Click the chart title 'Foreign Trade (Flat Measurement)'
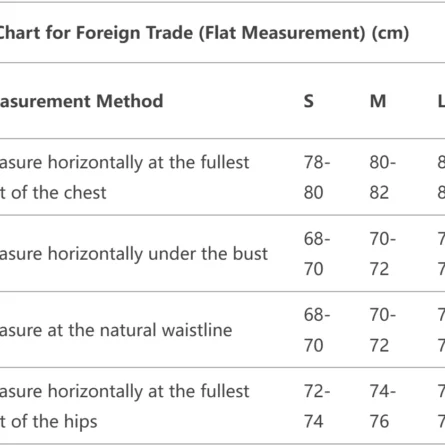The width and height of the screenshot is (445, 445). (x=222, y=33)
